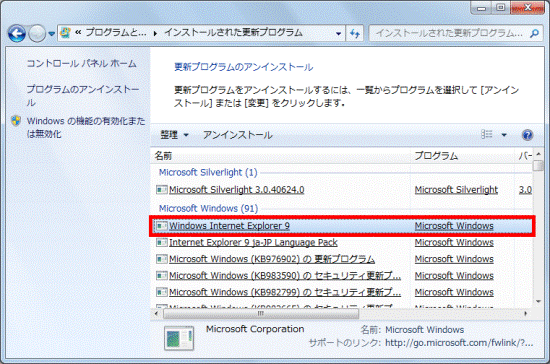Click the details pane program thumbnail icon
This screenshot has height=364, width=550.
click(x=179, y=338)
